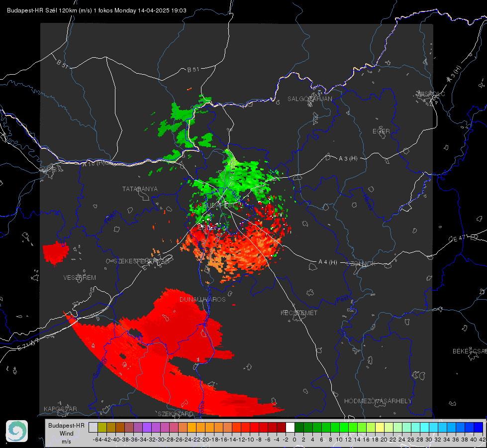Pick the pale green swatch between 22 and 24

point(397,428)
